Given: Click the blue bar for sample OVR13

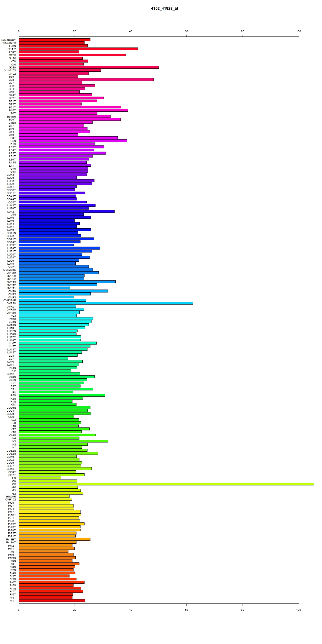Looking at the screenshot, I should pyautogui.click(x=67, y=282).
